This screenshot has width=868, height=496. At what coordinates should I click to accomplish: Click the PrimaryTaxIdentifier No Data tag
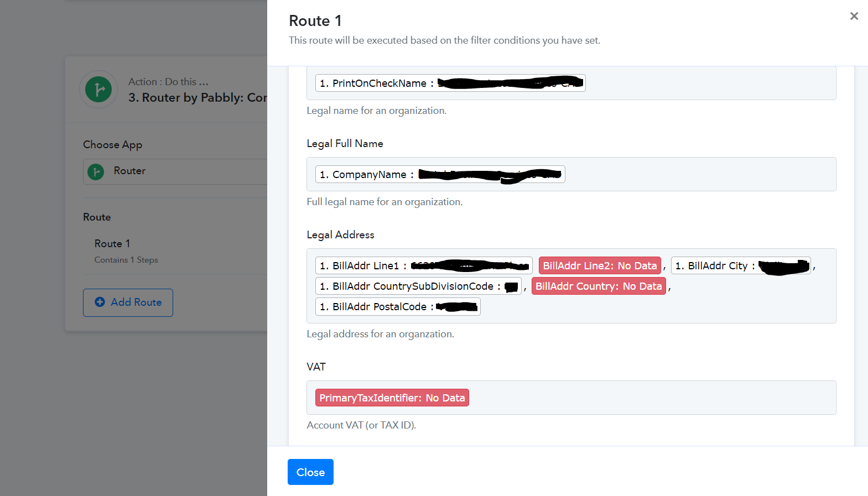pos(392,398)
